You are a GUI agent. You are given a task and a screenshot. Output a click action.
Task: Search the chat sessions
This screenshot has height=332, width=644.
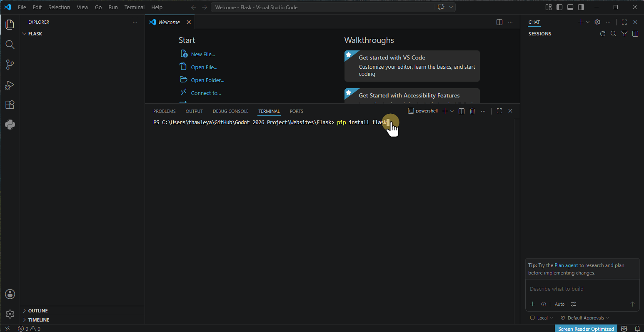point(613,34)
